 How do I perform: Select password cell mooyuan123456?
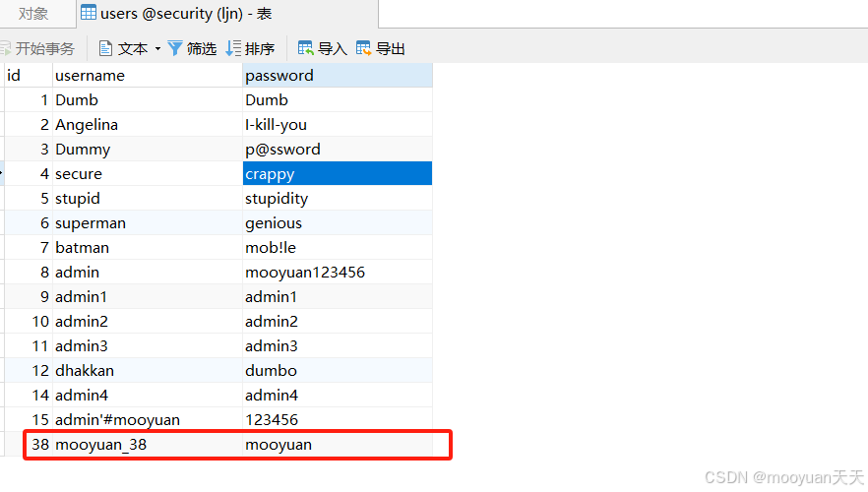(x=338, y=273)
